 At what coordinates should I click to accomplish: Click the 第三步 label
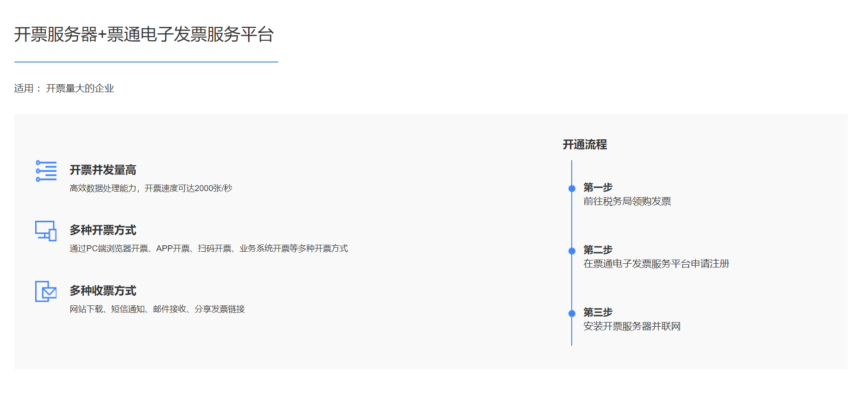click(598, 312)
